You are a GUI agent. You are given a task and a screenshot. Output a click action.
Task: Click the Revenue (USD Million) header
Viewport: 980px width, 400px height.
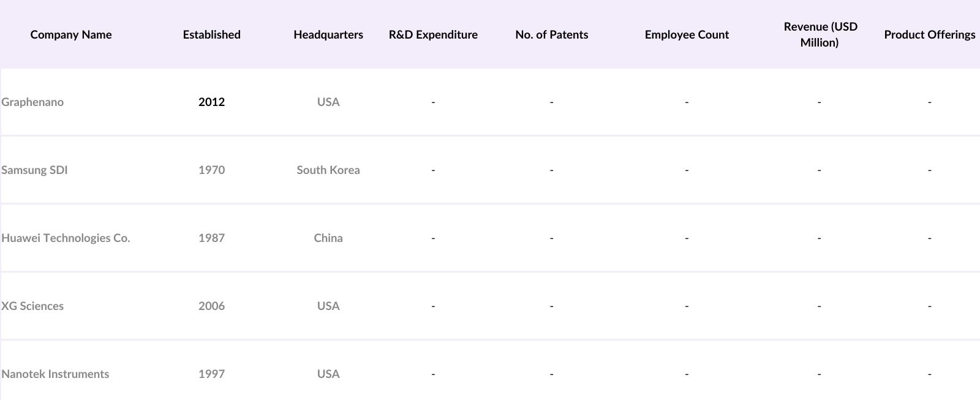point(820,34)
